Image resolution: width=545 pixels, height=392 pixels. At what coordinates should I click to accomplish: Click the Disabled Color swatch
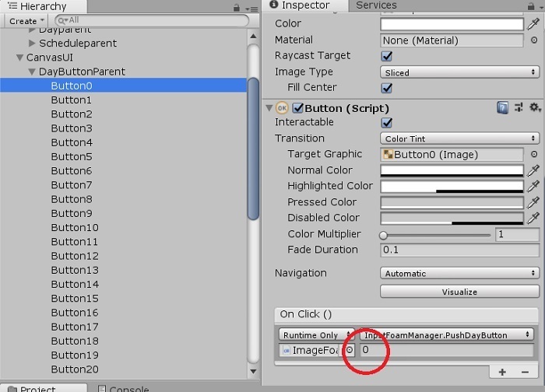click(452, 218)
